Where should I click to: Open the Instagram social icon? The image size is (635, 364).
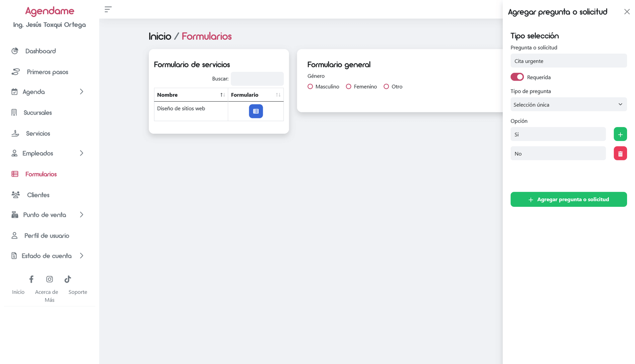point(50,279)
